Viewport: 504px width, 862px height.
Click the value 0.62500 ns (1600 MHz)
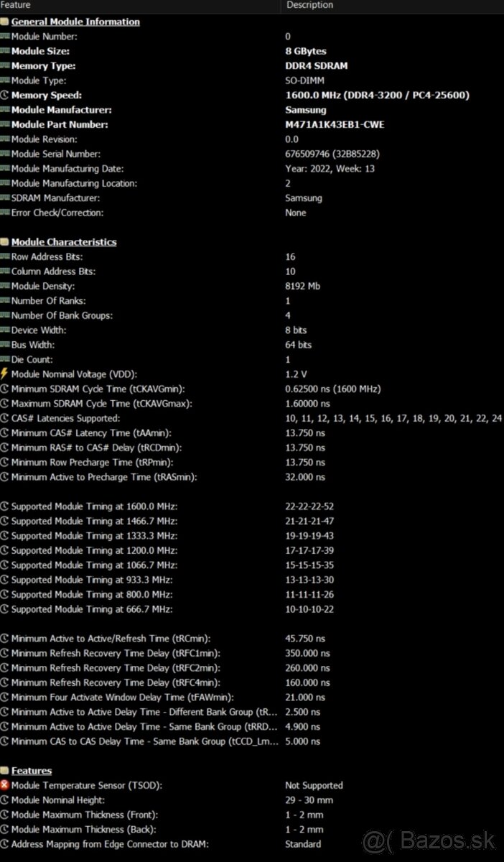333,389
